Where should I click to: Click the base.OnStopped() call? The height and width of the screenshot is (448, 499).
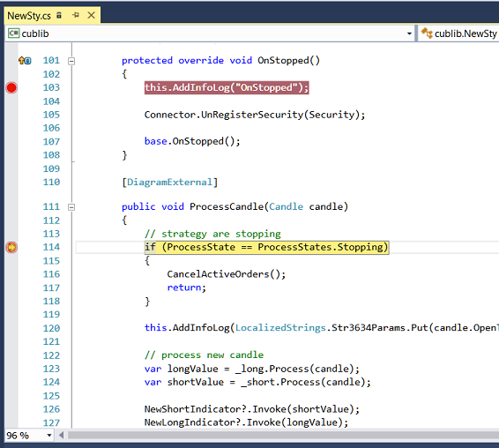[192, 141]
